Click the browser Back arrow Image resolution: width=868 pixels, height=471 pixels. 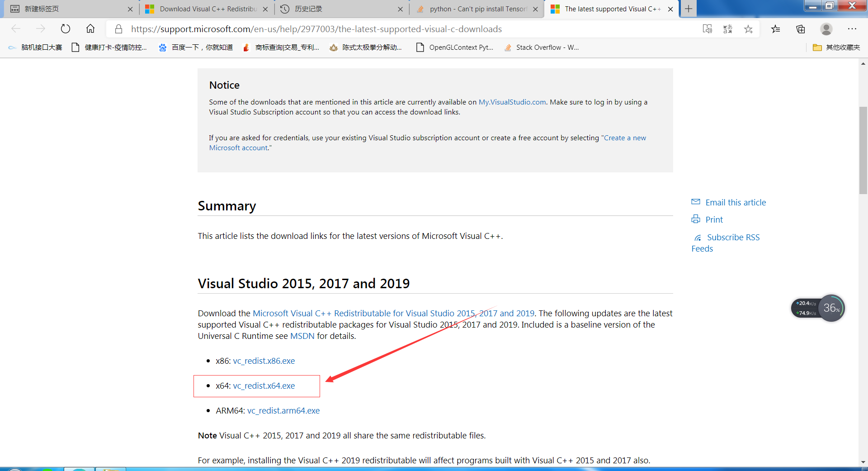[x=16, y=29]
